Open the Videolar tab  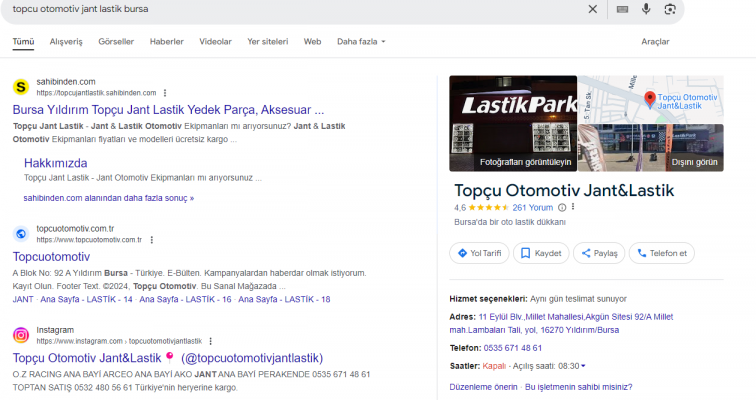(x=216, y=41)
